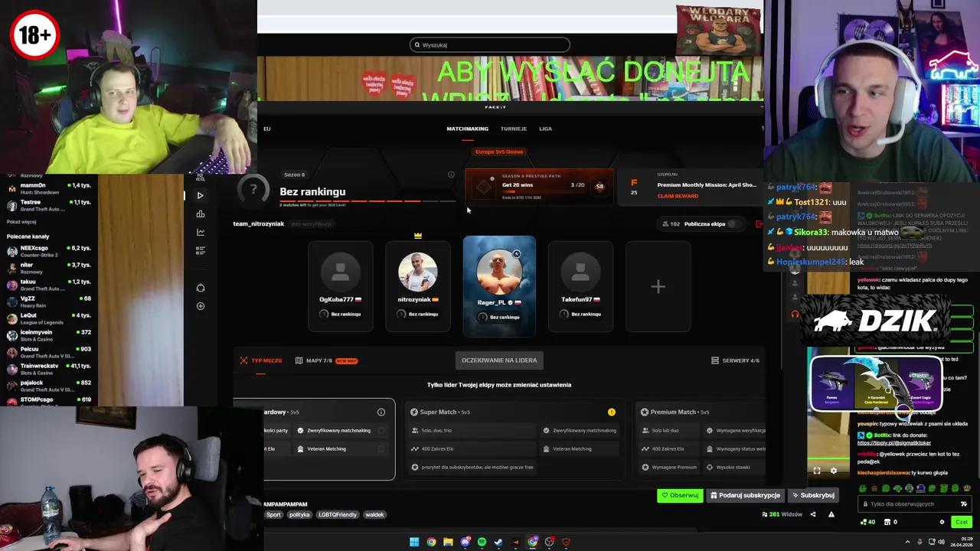Open the FACEIT play icon in the sidebar
Image resolution: width=980 pixels, height=551 pixels.
point(200,195)
